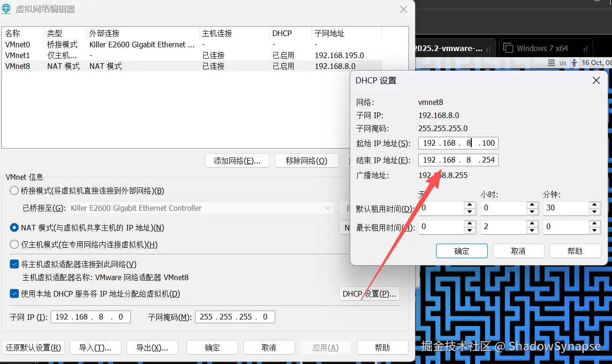612x364 pixels.
Task: Select the 桥接模式 radio button
Action: (x=15, y=191)
